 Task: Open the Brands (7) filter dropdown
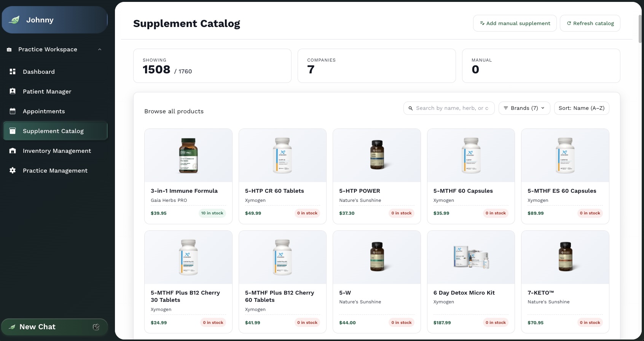pos(524,108)
